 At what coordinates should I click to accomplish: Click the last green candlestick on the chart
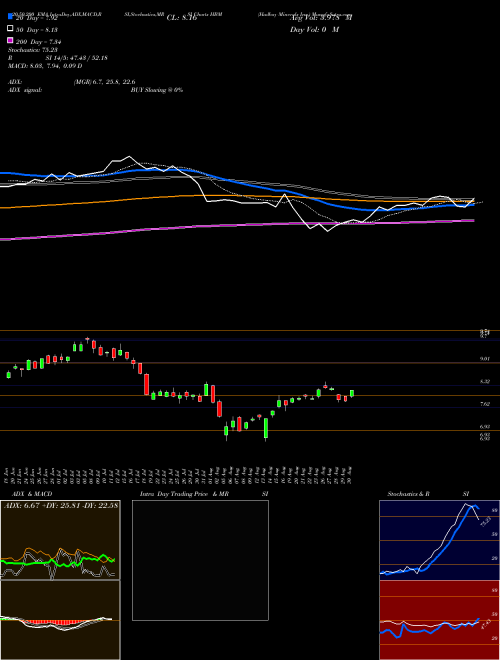tap(352, 394)
